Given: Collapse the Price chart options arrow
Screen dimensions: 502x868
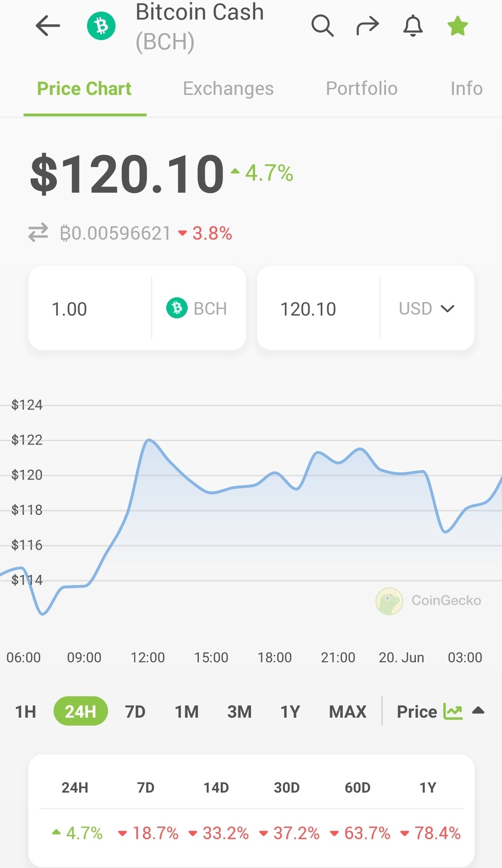Looking at the screenshot, I should (x=478, y=711).
